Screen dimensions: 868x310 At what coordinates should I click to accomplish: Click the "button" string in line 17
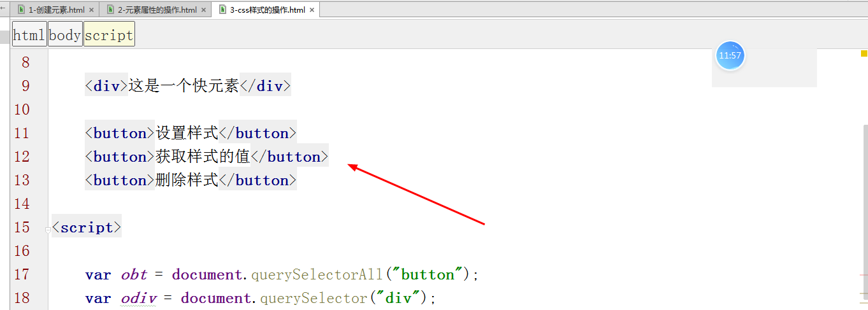click(x=428, y=274)
